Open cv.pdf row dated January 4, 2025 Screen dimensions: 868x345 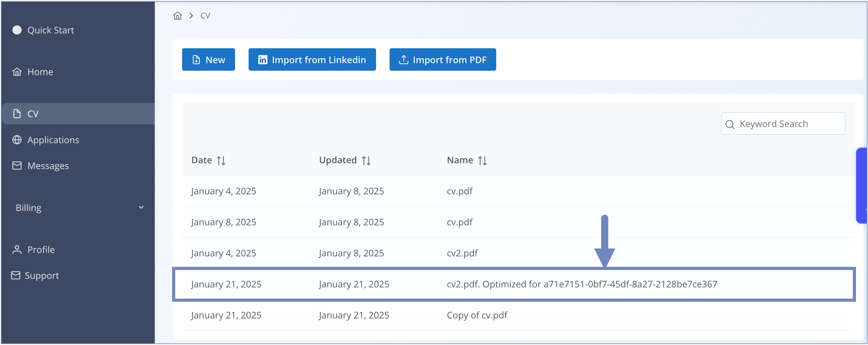click(x=518, y=191)
